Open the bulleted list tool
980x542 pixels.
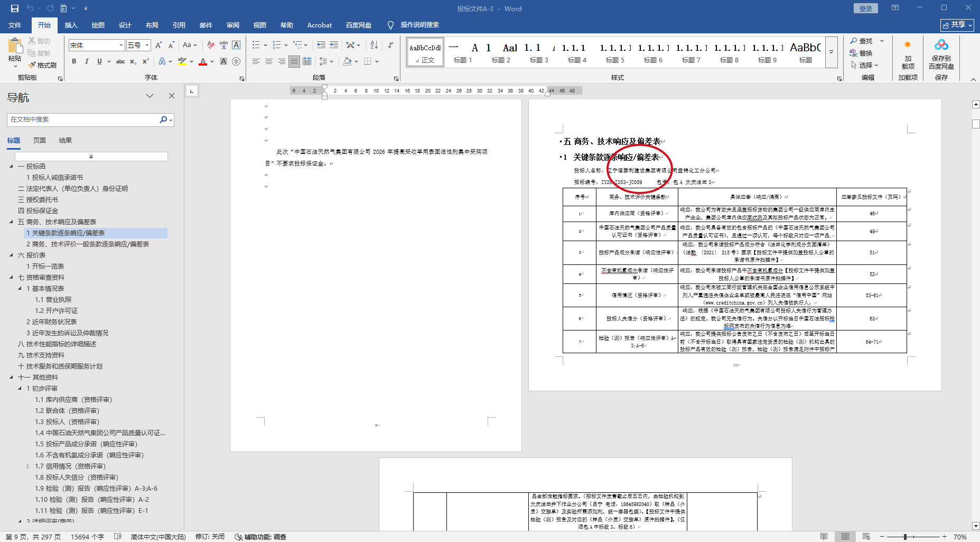(256, 45)
